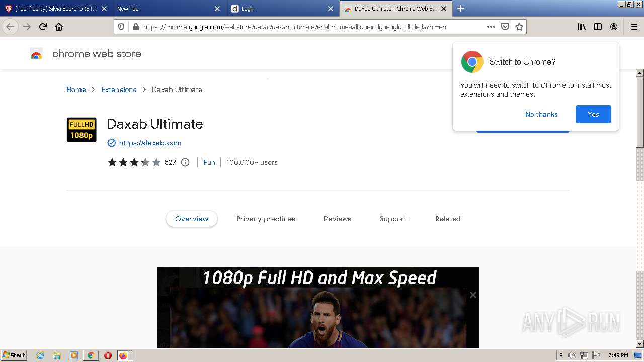644x362 pixels.
Task: Click No thanks in Chrome prompt
Action: click(541, 114)
